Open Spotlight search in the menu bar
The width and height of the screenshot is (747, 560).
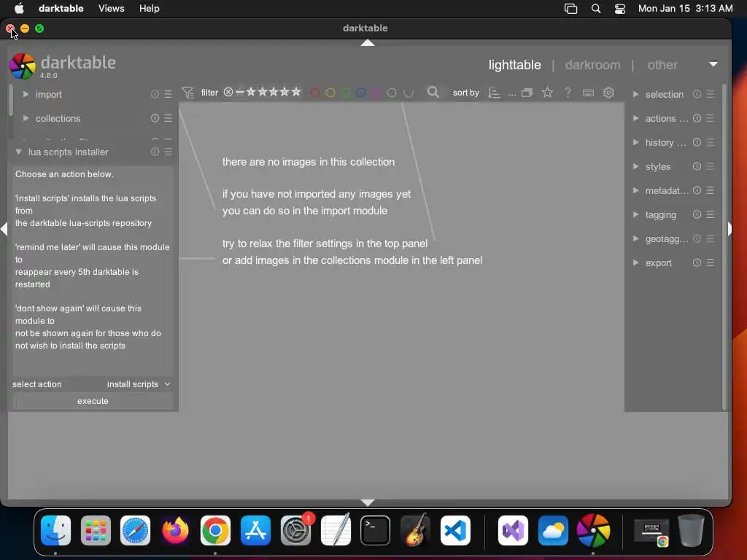(x=595, y=9)
